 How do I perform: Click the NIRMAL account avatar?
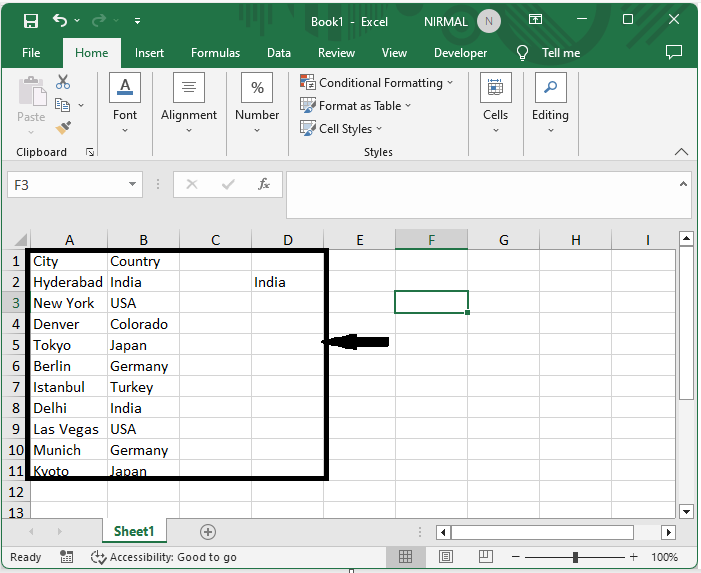[489, 21]
